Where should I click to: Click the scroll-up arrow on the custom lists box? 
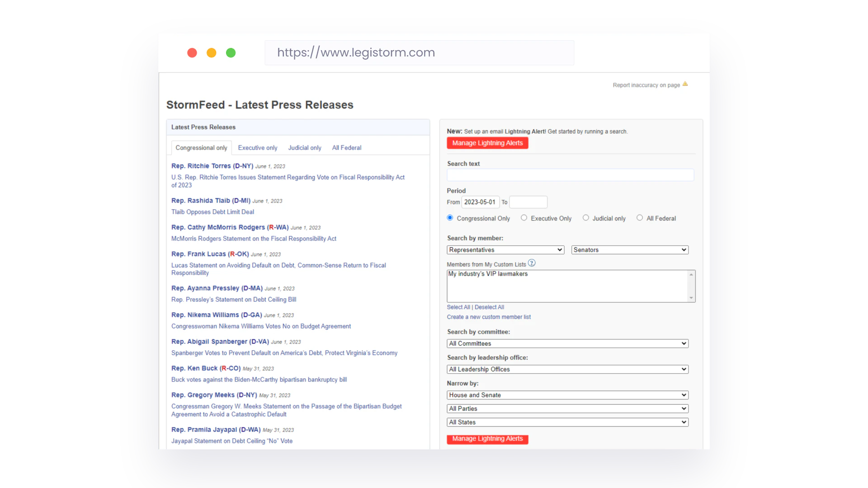pyautogui.click(x=691, y=274)
